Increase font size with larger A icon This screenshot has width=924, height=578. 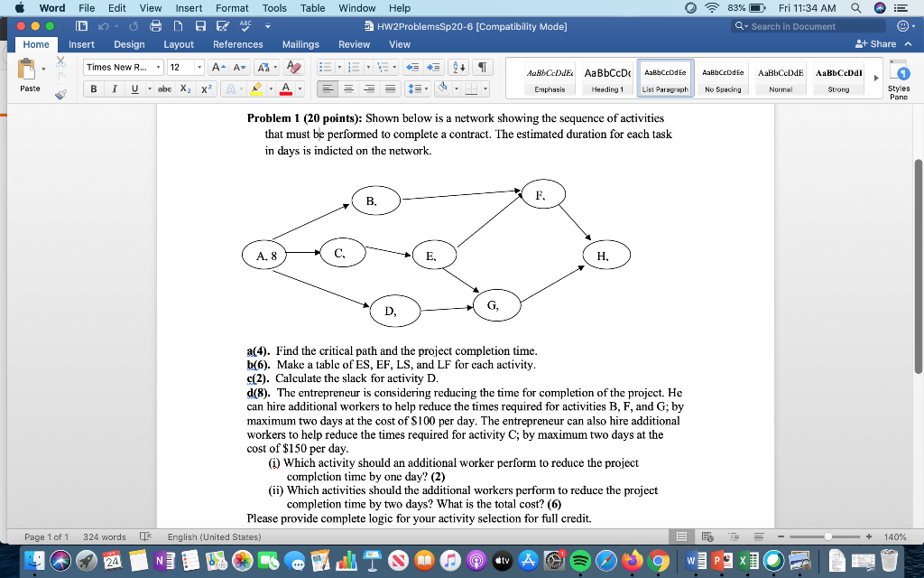point(218,67)
